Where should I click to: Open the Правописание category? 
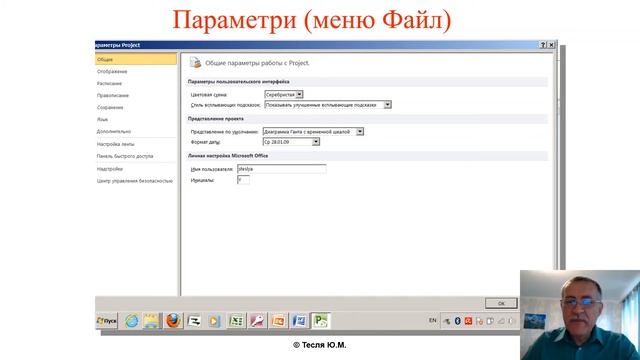click(113, 96)
